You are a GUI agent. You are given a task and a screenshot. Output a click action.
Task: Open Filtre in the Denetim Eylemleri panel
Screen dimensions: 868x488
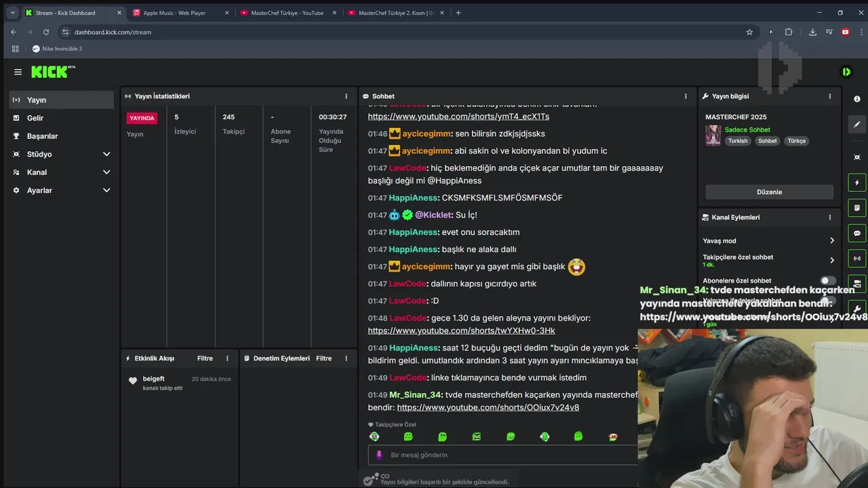pos(323,359)
